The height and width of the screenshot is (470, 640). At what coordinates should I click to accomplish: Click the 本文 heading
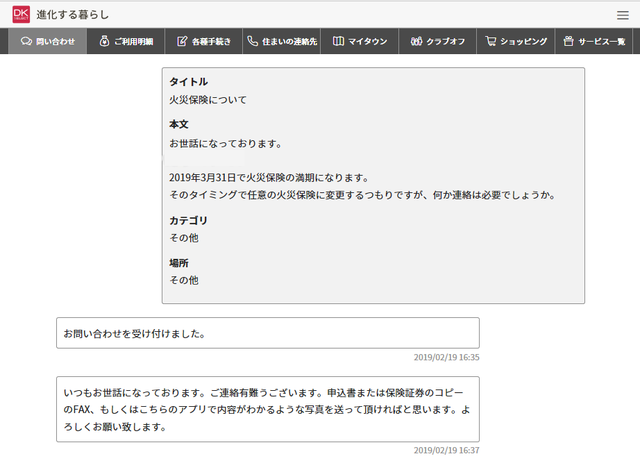(179, 124)
